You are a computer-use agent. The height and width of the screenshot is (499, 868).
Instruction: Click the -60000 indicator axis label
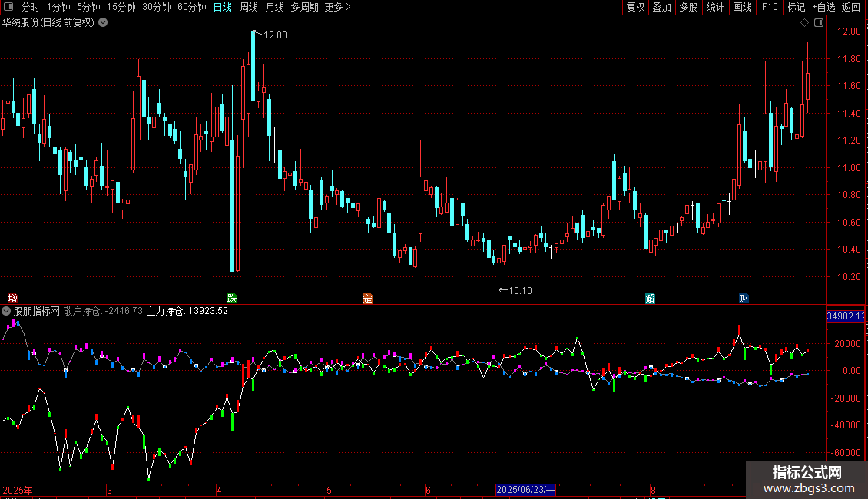(844, 452)
